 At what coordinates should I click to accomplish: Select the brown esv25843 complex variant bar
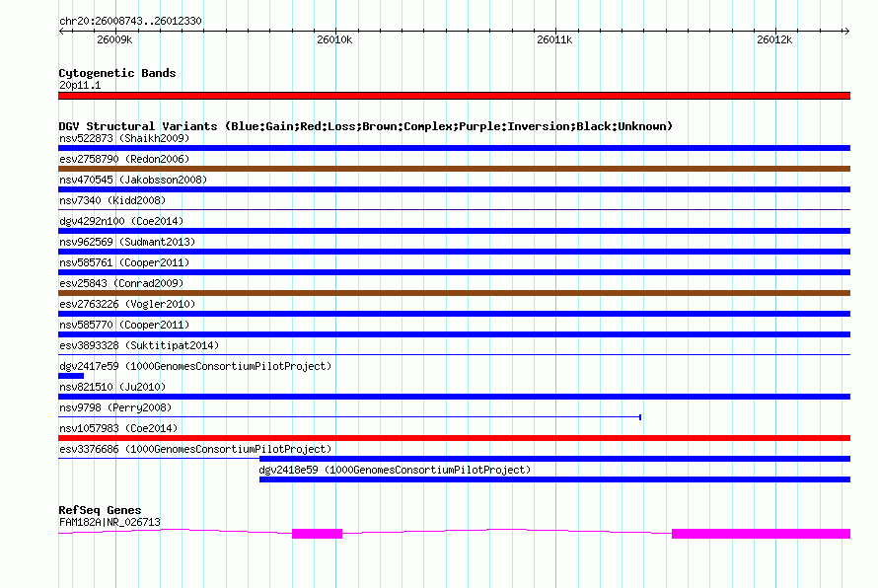(x=454, y=293)
